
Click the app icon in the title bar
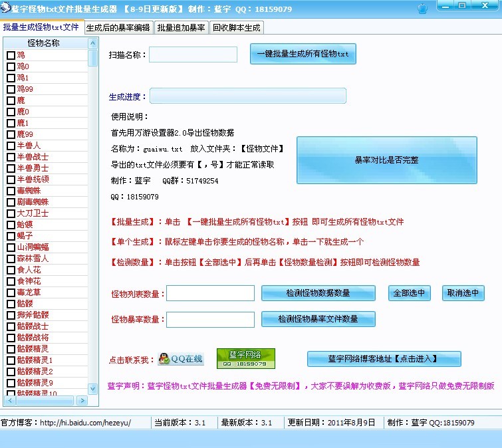point(6,9)
